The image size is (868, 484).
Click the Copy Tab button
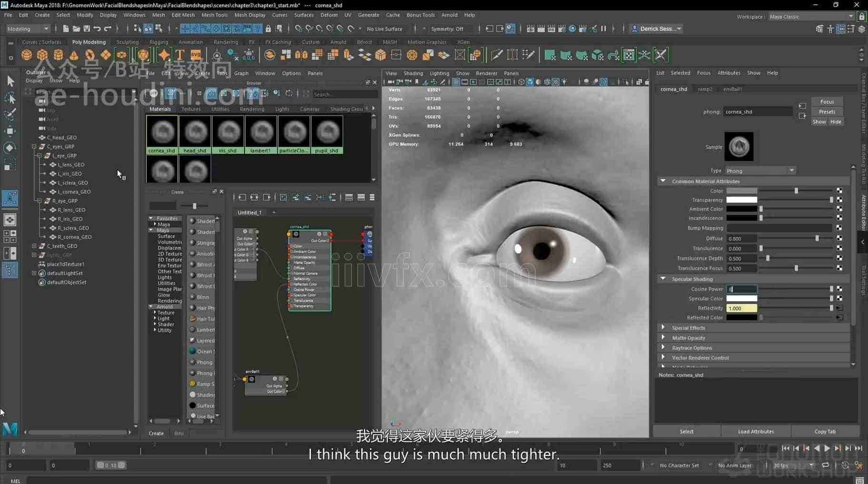coord(825,432)
